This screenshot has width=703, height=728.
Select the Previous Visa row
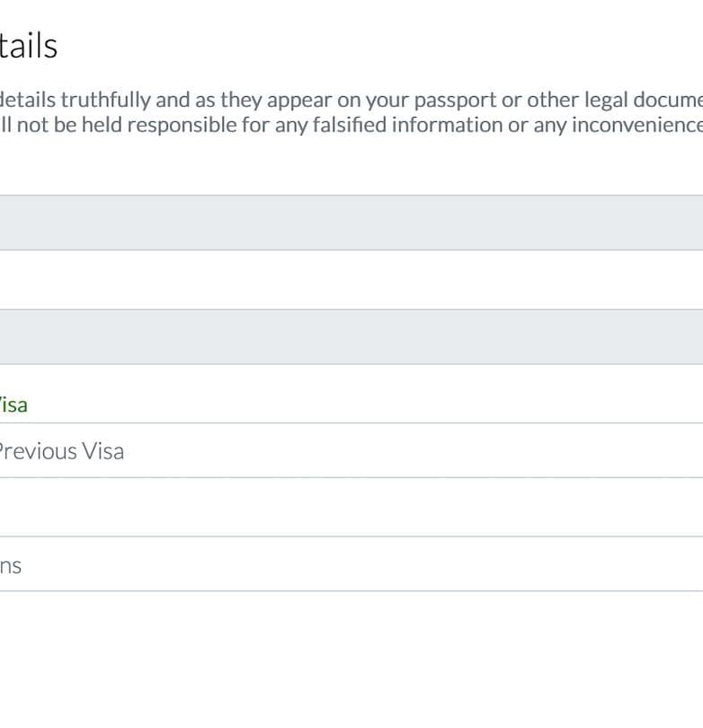(x=351, y=450)
